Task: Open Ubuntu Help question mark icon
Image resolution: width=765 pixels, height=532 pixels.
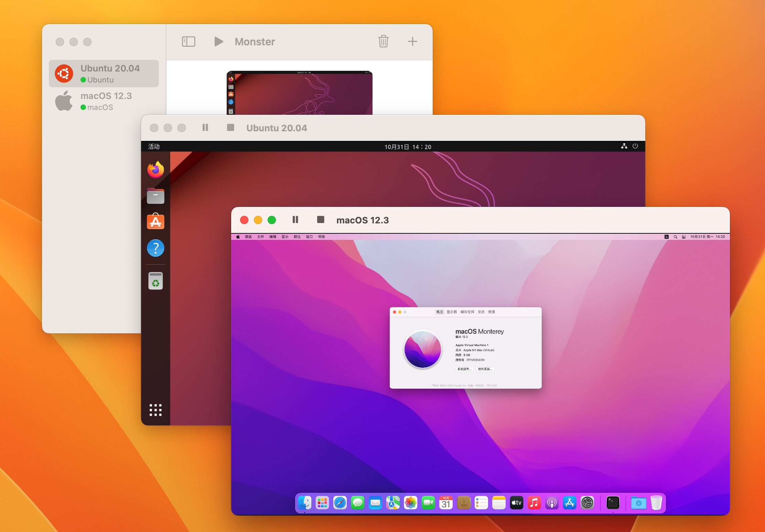Action: click(x=155, y=248)
